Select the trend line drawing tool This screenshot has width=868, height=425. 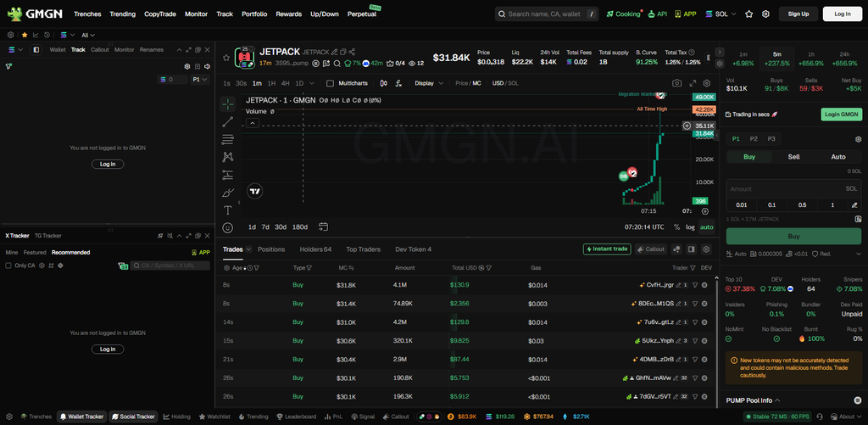(x=227, y=122)
